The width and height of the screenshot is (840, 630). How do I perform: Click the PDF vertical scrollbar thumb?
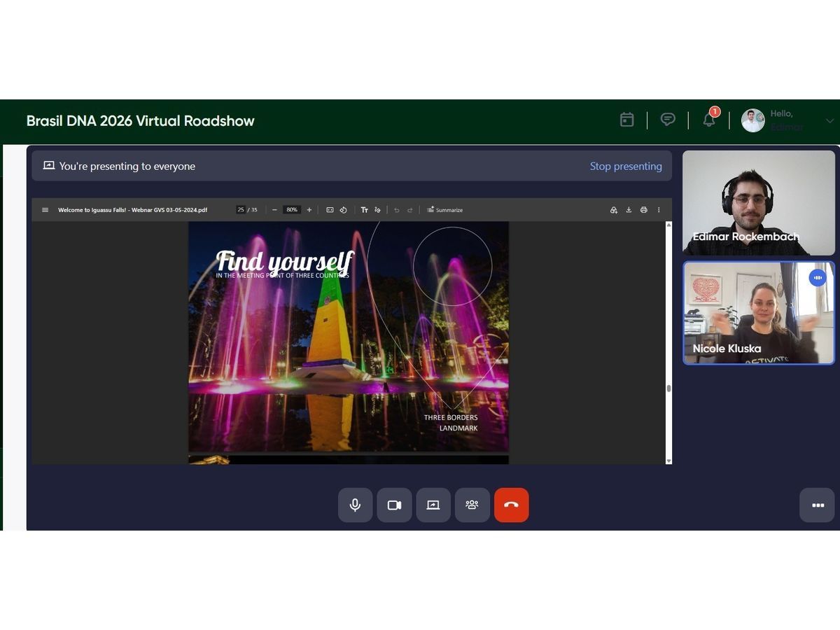668,388
